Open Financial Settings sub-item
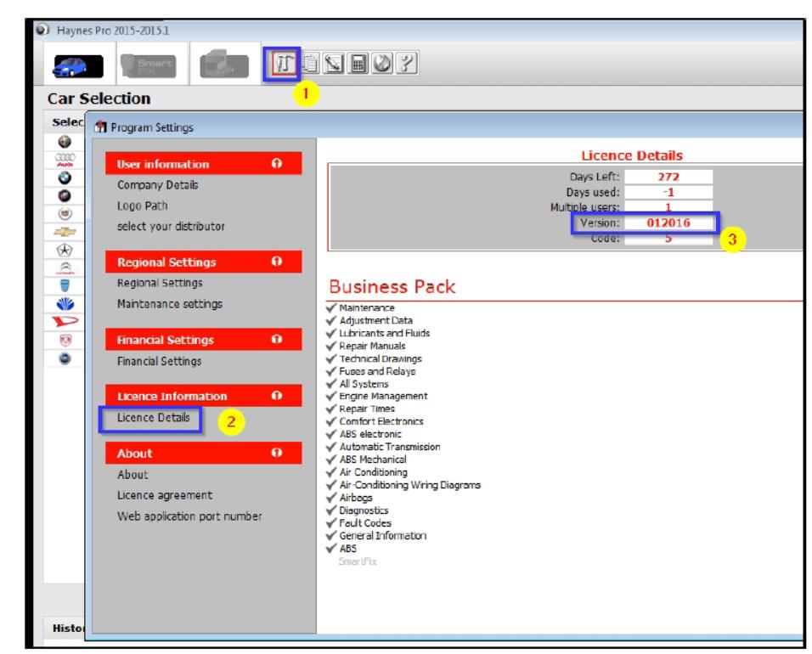 (159, 361)
